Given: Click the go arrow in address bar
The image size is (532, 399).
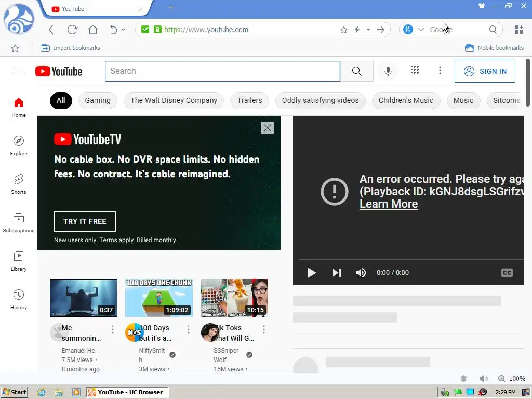Looking at the screenshot, I should pos(381,30).
